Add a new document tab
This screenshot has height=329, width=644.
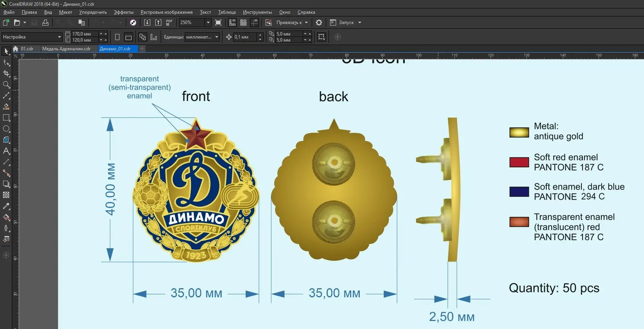142,49
